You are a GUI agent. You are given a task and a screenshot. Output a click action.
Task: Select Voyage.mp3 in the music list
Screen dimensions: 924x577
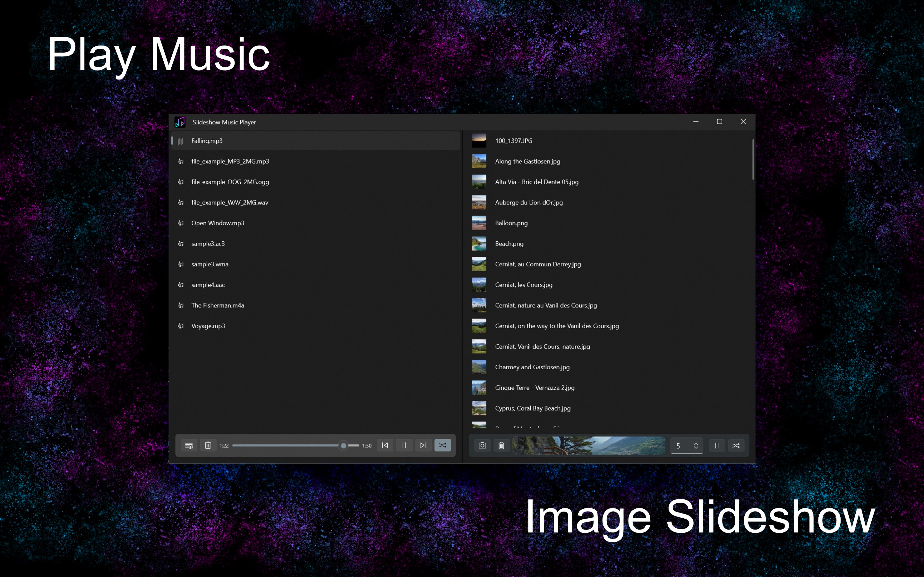tap(208, 326)
